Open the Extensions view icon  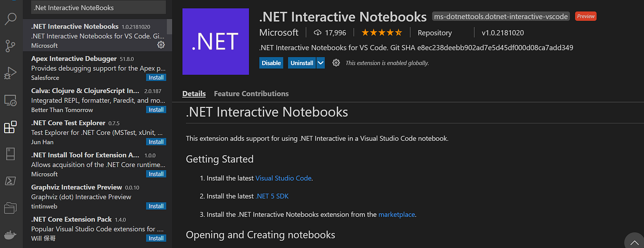point(10,127)
